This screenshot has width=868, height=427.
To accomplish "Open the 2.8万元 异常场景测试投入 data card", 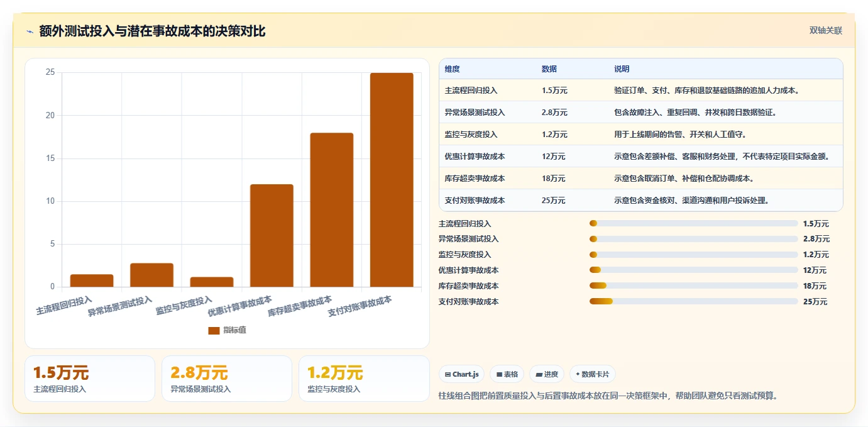I will point(227,379).
